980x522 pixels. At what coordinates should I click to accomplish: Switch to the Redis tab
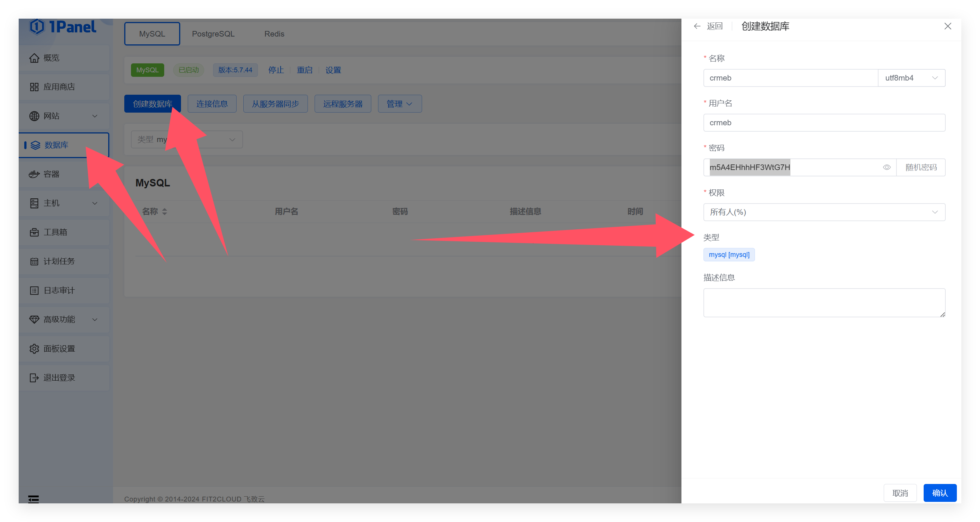[x=274, y=34]
